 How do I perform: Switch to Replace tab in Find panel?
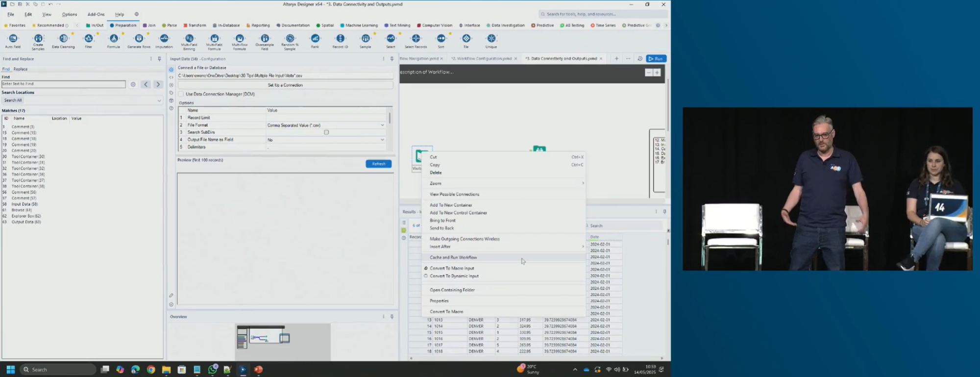(20, 69)
